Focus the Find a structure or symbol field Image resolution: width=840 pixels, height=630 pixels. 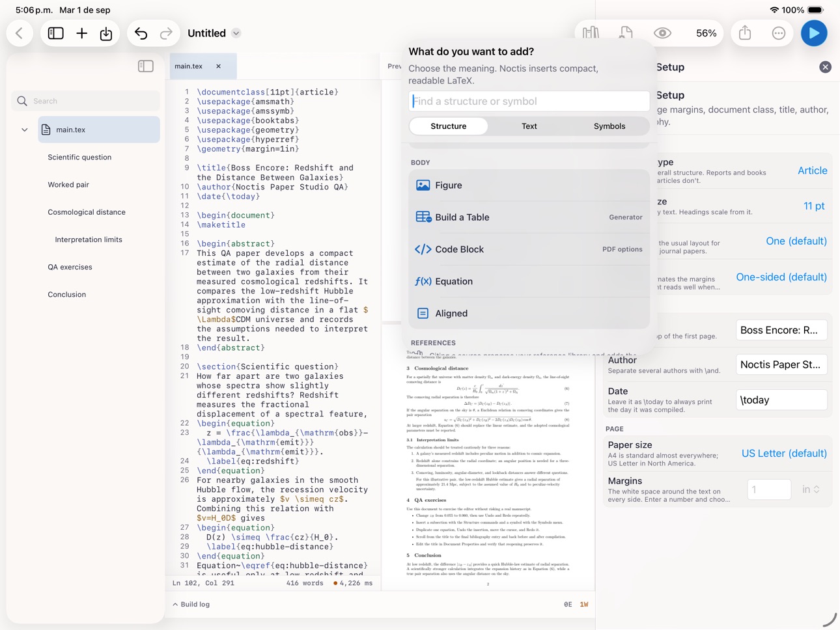point(529,102)
